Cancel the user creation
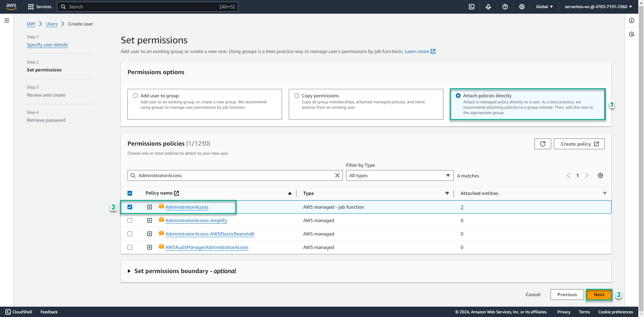The height and width of the screenshot is (317, 644). (533, 295)
